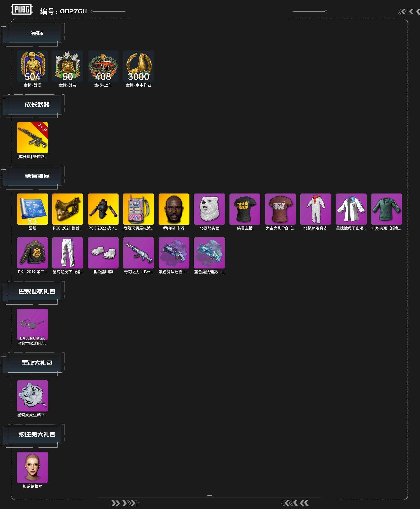Screen dimensions: 420x509
Task: Select the 金标-战损 badge showing 504
Action: point(32,66)
